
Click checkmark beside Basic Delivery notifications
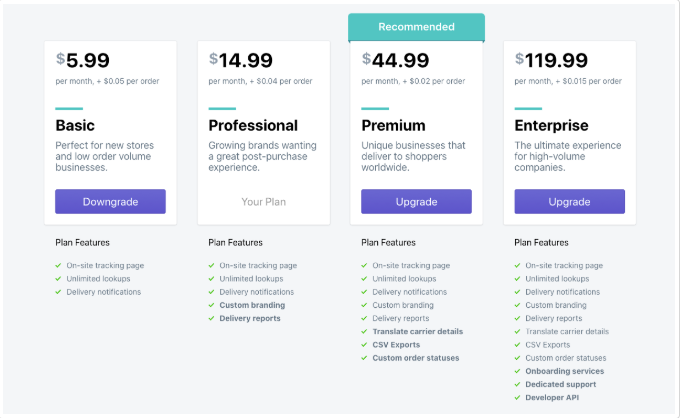58,292
